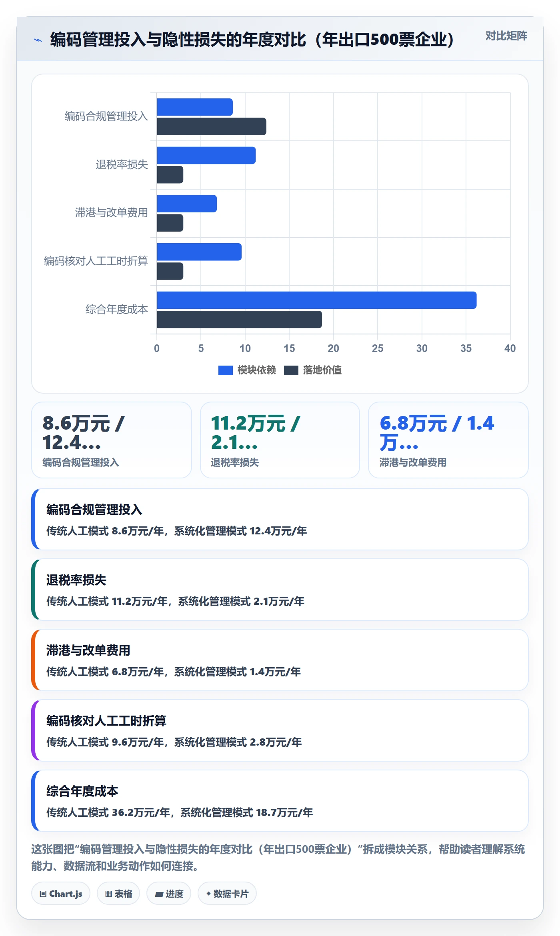Image resolution: width=560 pixels, height=936 pixels.
Task: Click the text 传统人工模式 36.2万元/年
Action: pos(108,812)
